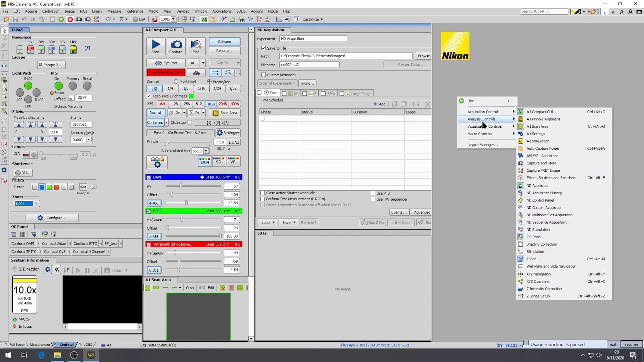Choose ND Control Panel from submenu
644x362 pixels.
click(x=563, y=200)
